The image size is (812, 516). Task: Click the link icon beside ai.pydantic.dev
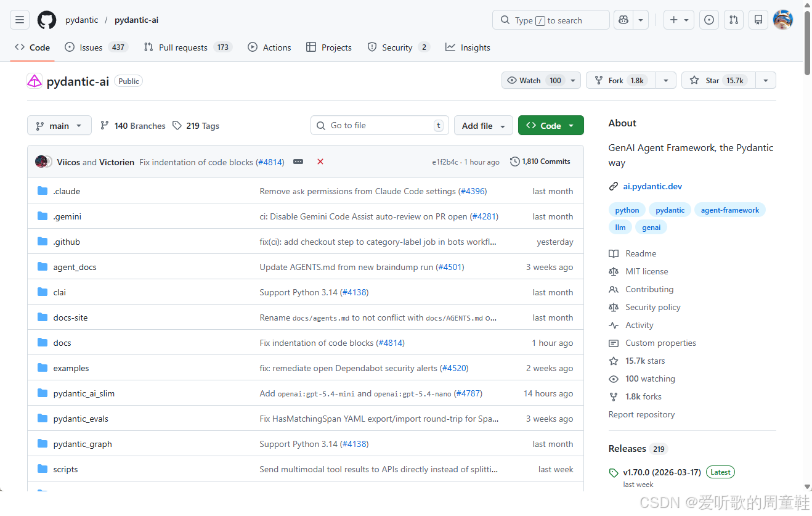click(x=614, y=186)
